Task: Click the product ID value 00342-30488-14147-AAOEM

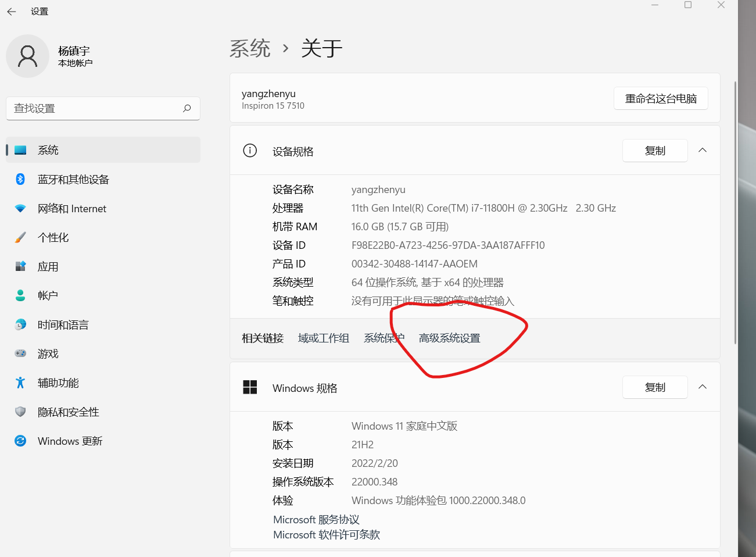Action: pyautogui.click(x=414, y=263)
